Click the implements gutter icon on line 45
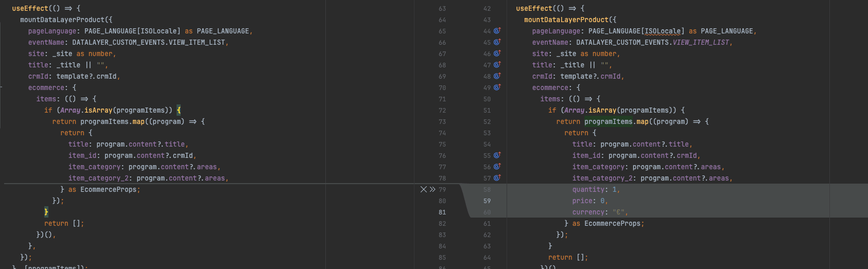This screenshot has height=269, width=868. point(497,42)
